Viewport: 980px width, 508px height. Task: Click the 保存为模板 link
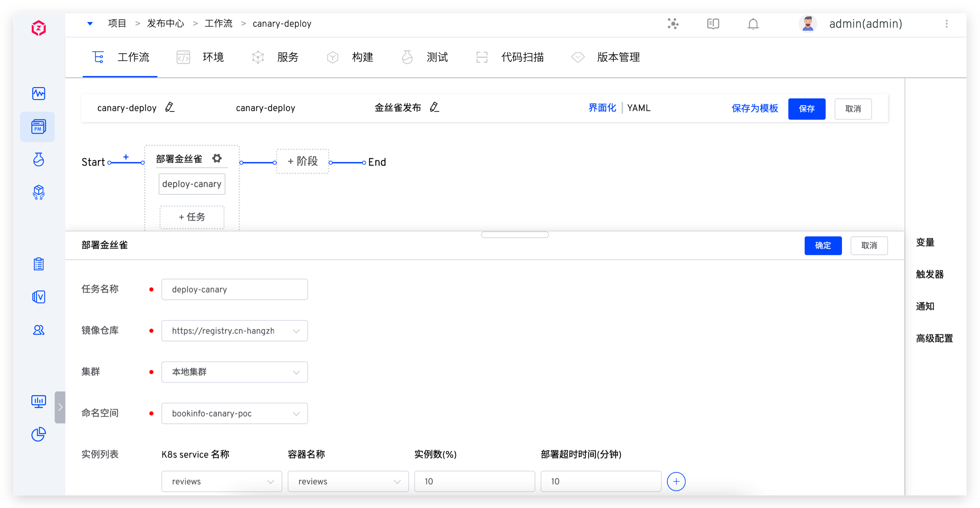coord(755,108)
